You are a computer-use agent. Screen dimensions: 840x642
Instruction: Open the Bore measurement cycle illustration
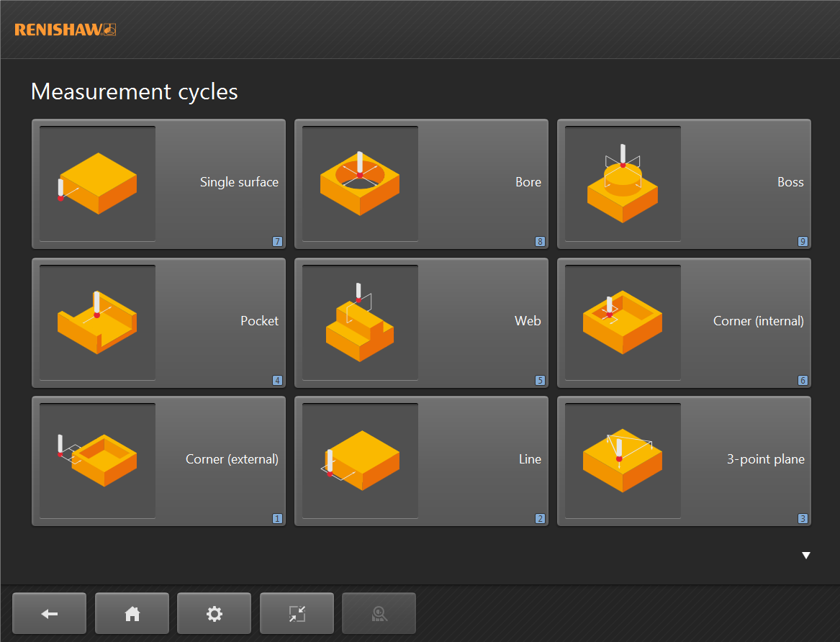point(360,184)
